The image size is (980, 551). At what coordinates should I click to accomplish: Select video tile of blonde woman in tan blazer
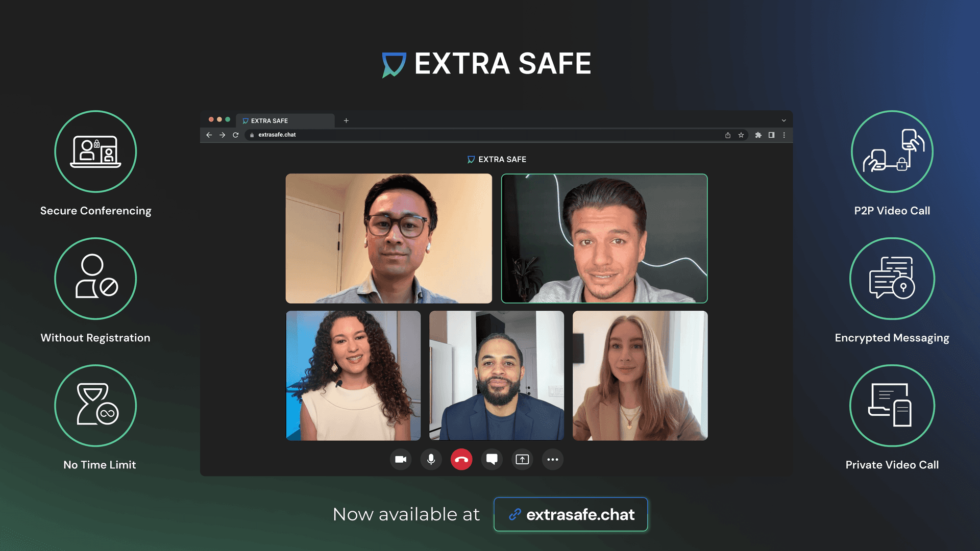pos(640,375)
